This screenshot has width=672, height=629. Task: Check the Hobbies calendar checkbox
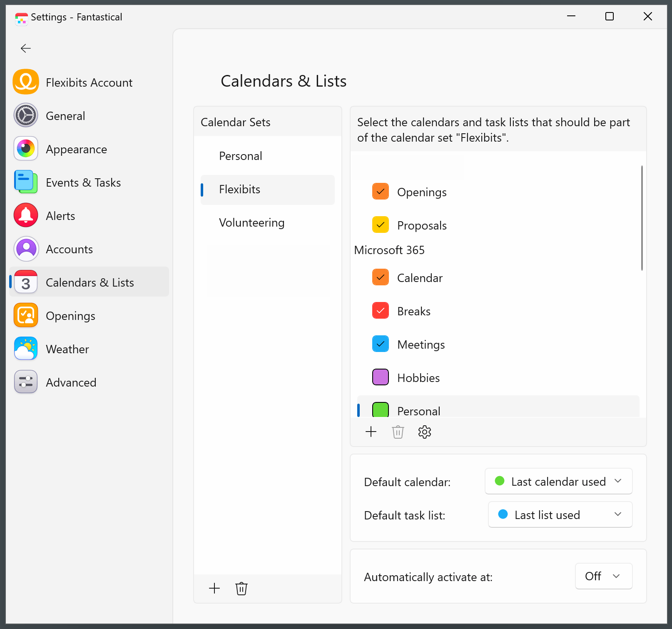(x=381, y=377)
